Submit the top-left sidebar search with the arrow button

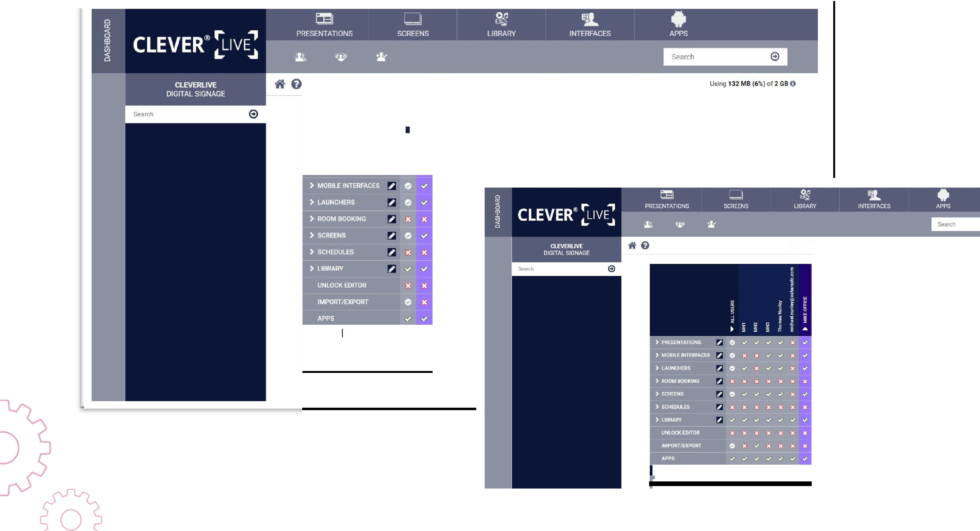tap(253, 114)
